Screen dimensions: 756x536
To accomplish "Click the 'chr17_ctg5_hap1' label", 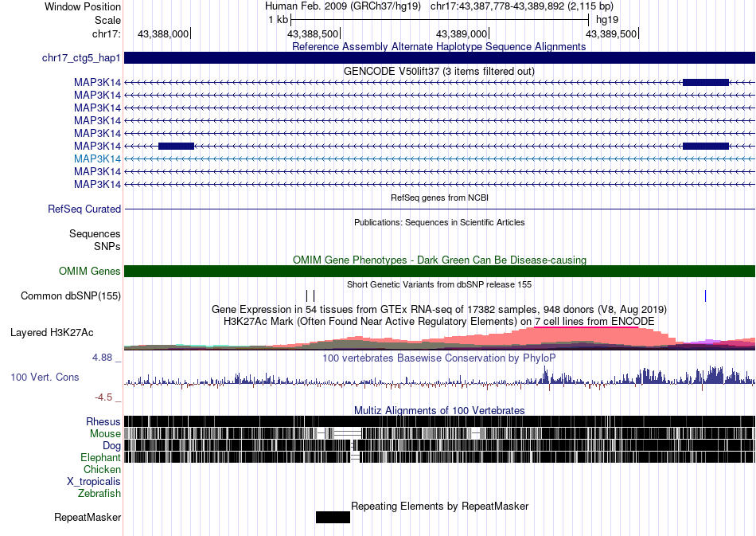I will point(81,58).
